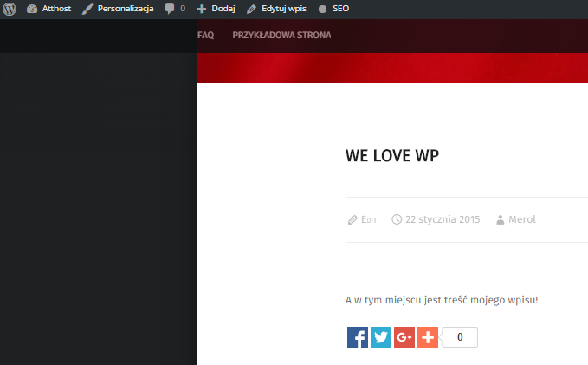
Task: Open the 22 stycznia 2015 date link
Action: point(443,219)
